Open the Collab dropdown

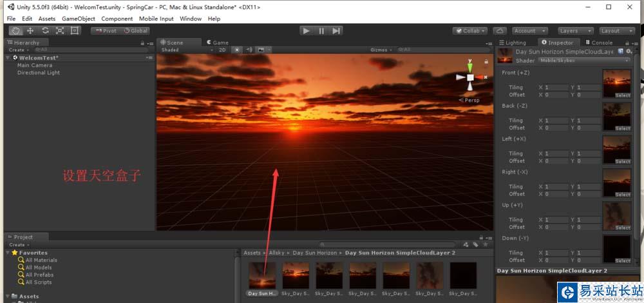pos(470,31)
